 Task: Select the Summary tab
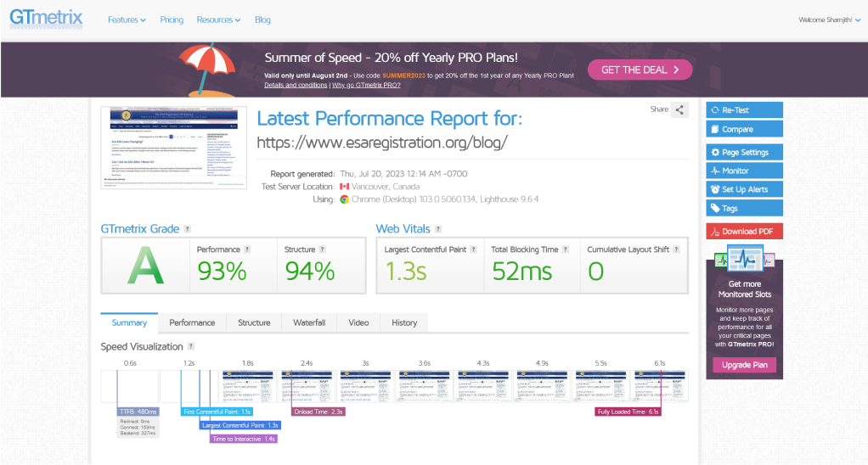pyautogui.click(x=129, y=323)
